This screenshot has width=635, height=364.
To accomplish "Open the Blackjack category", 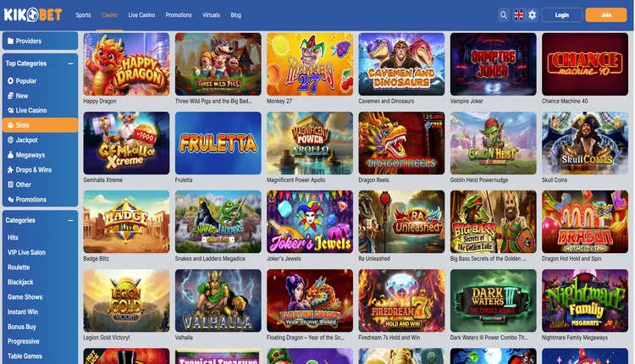I will tap(20, 282).
